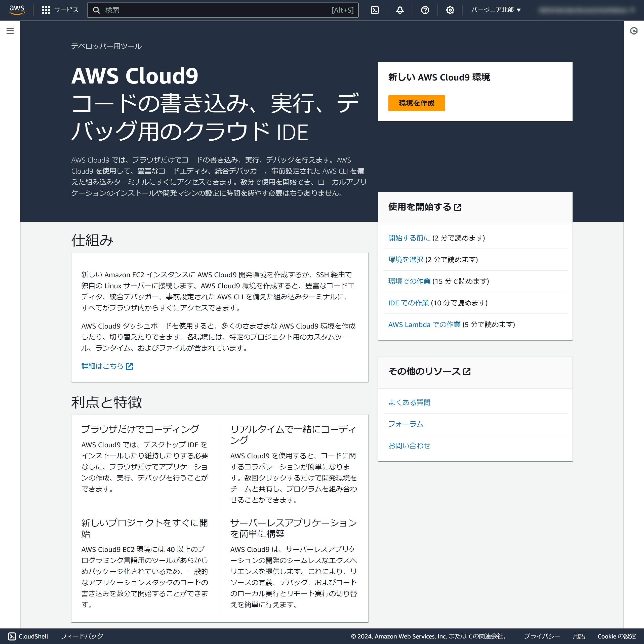Click inside the 検索 search field
The image size is (644, 644).
tap(200, 10)
